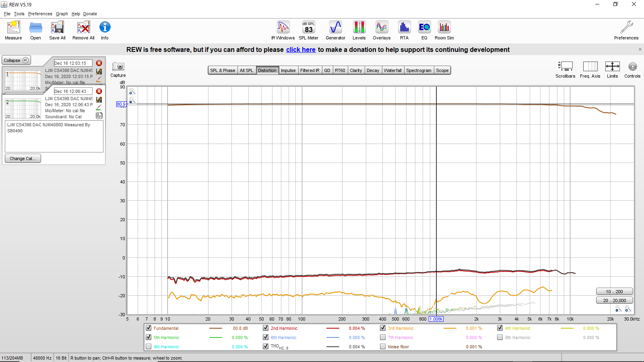The height and width of the screenshot is (362, 644).
Task: Set range with 10 .. 200 button
Action: click(x=614, y=292)
